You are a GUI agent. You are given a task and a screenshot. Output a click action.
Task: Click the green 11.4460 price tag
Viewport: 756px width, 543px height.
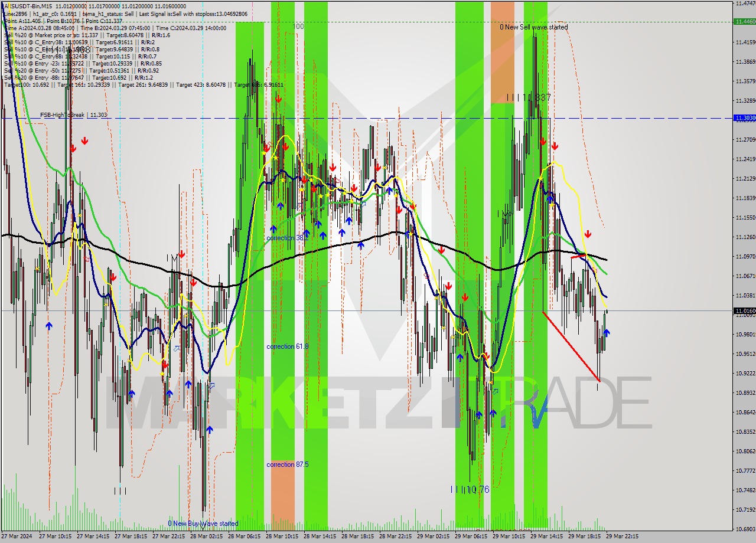tap(745, 21)
